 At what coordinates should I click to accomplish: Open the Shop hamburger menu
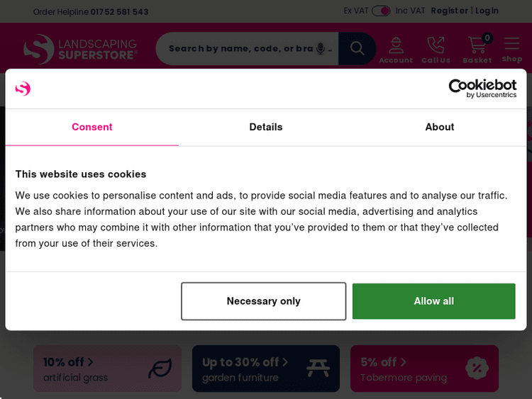coord(512,49)
